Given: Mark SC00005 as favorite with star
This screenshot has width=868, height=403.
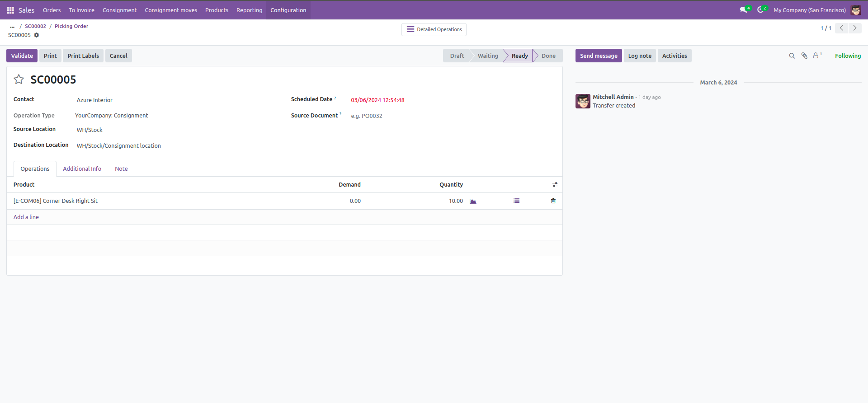Looking at the screenshot, I should 19,80.
